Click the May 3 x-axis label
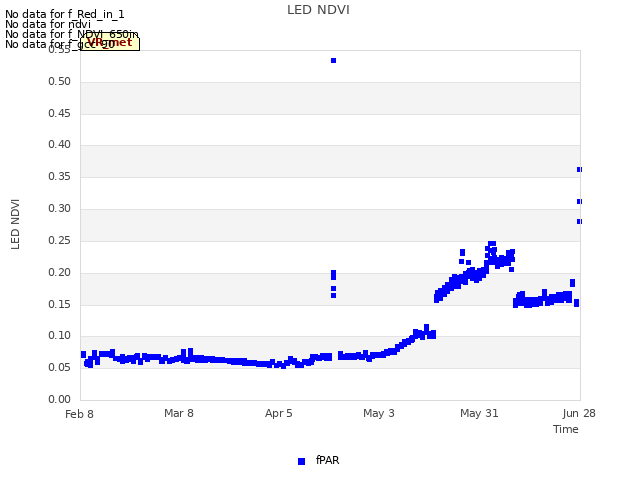The width and height of the screenshot is (640, 480). point(379,413)
